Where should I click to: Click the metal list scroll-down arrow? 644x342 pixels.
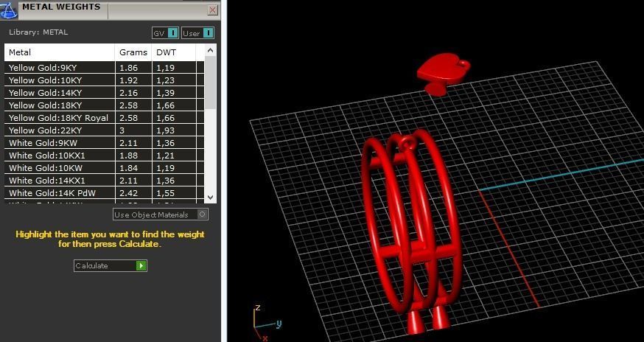click(210, 198)
